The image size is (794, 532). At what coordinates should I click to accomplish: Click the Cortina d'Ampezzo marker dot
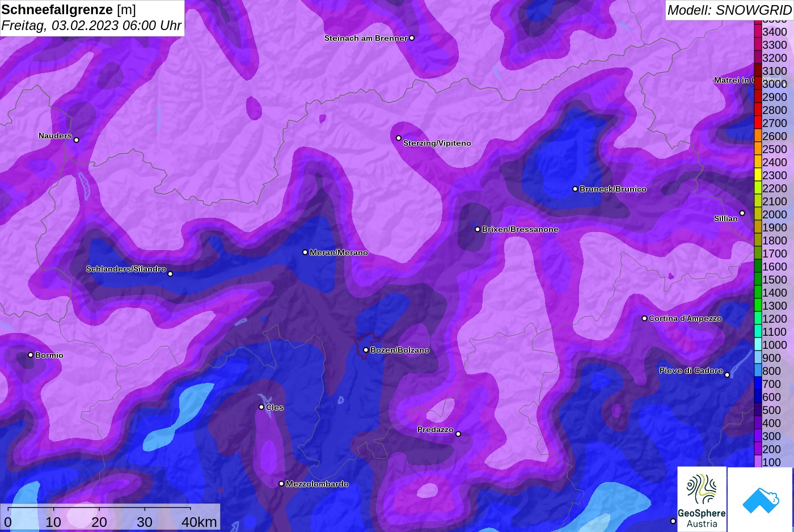tap(644, 318)
